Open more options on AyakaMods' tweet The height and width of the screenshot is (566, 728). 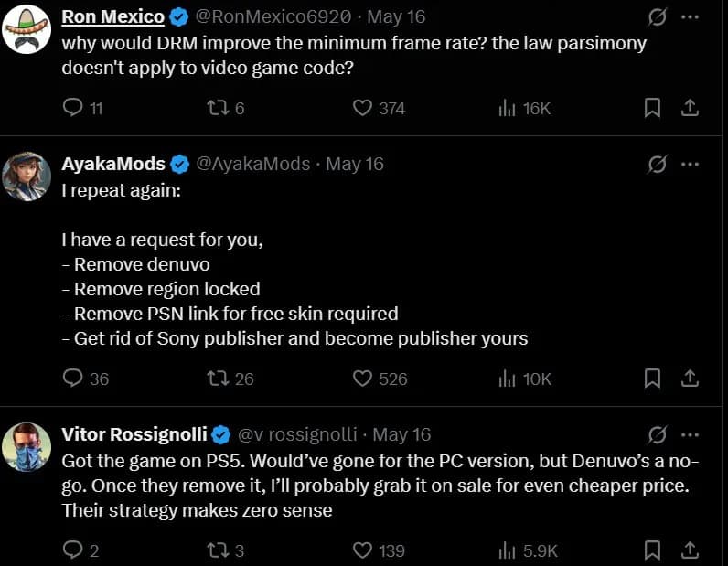tap(691, 165)
